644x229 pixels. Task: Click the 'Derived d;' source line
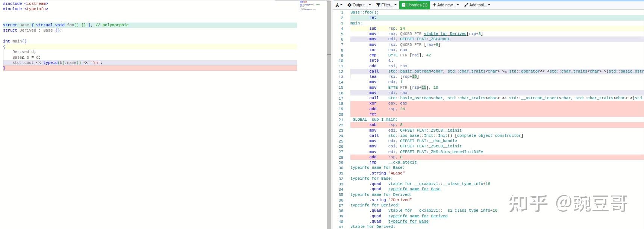pos(24,52)
